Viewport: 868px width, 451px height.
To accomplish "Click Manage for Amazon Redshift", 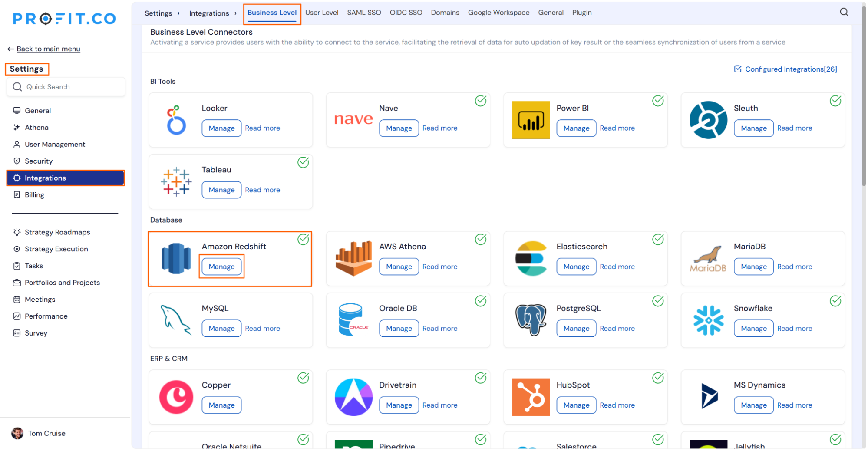I will point(221,267).
